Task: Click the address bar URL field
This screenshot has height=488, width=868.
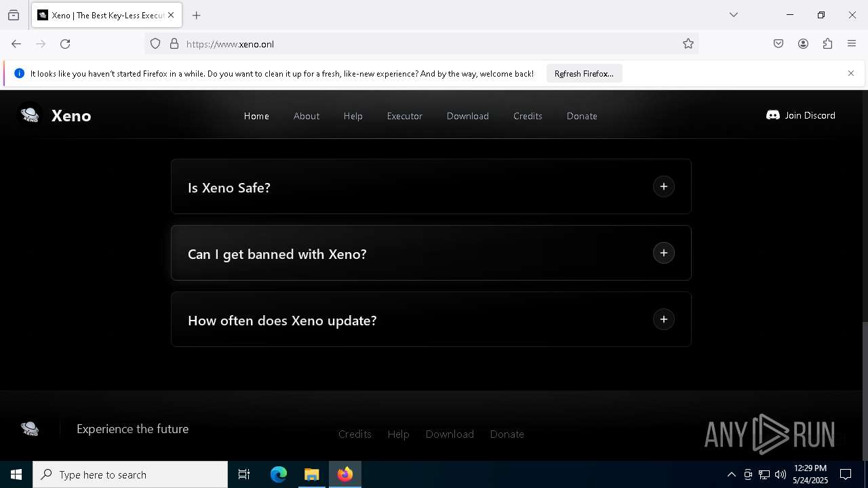Action: (x=421, y=44)
